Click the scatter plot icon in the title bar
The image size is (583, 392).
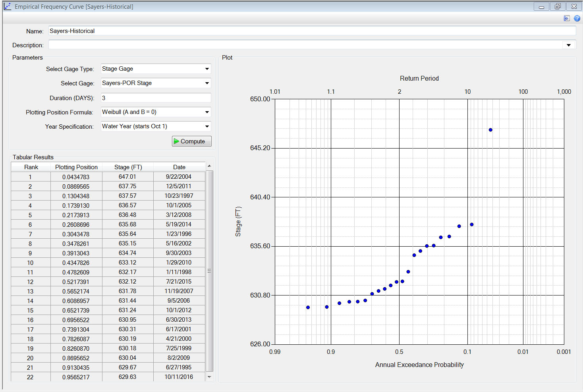click(x=7, y=6)
